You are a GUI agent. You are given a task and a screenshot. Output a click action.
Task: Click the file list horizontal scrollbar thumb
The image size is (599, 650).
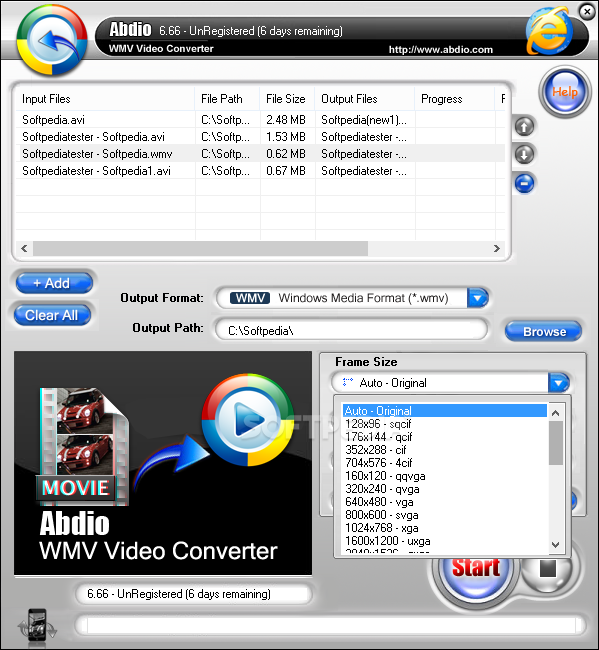point(200,248)
